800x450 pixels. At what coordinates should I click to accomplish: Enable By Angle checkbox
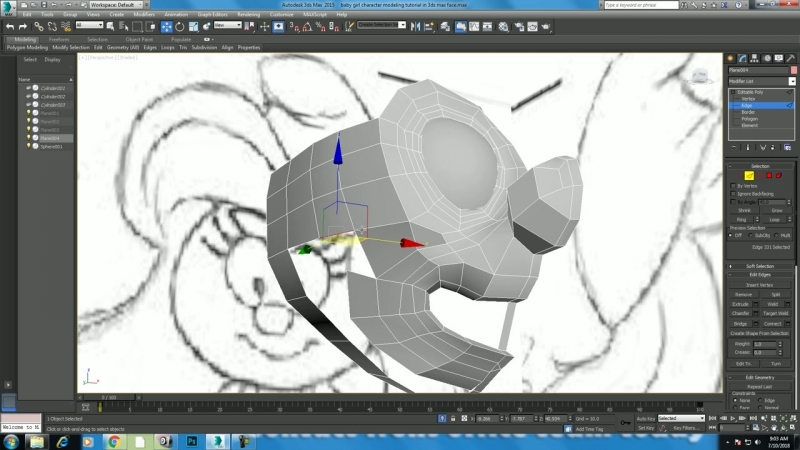click(733, 202)
